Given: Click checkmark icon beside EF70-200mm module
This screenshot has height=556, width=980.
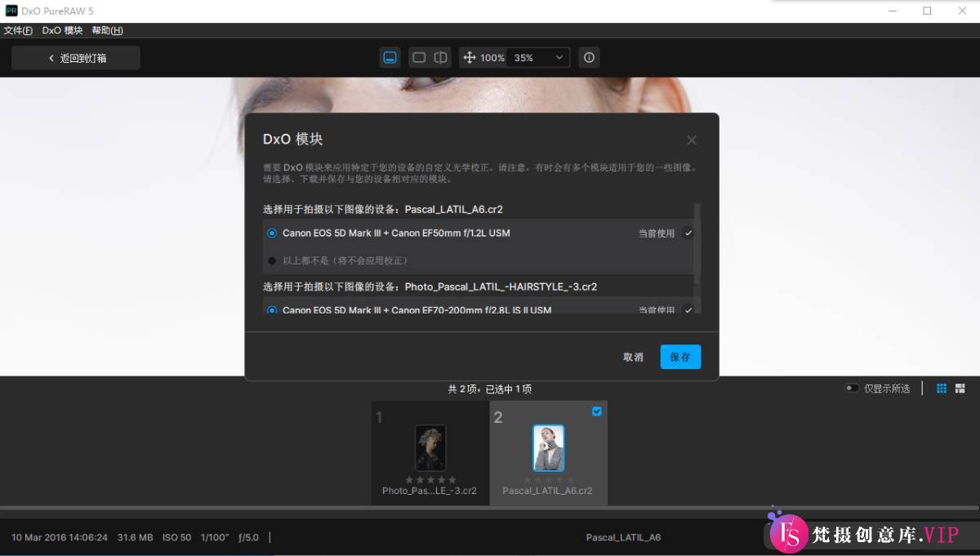Looking at the screenshot, I should point(688,310).
